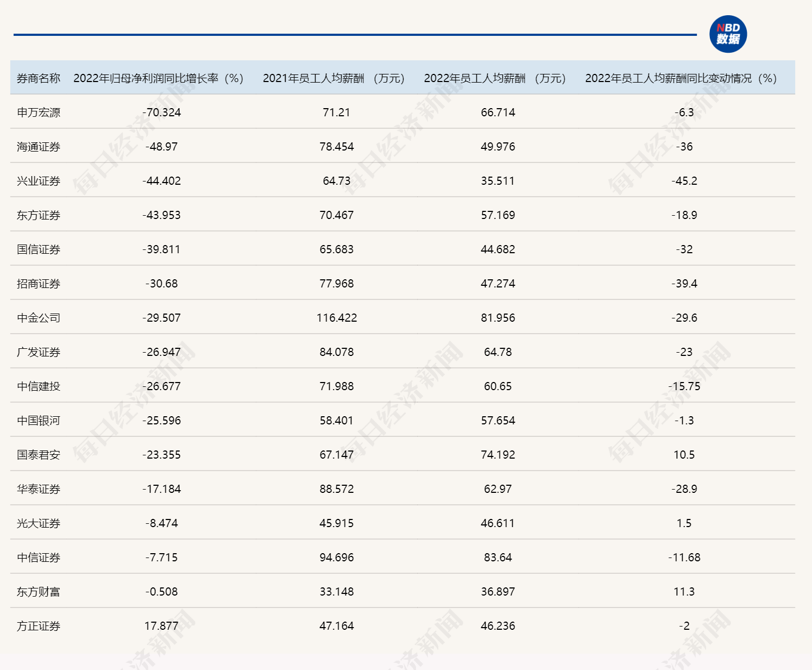Click the -15.75 change for 中信建投

(x=684, y=386)
